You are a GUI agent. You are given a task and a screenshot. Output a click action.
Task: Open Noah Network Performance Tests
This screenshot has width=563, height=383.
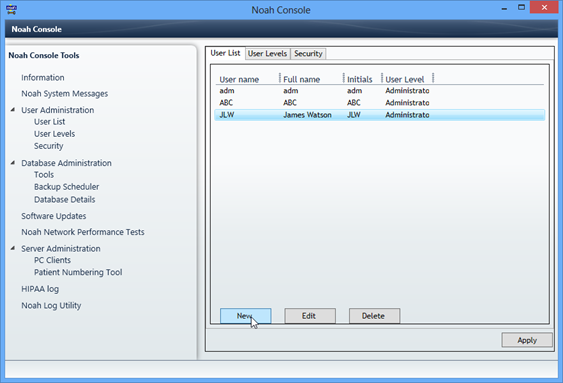(83, 232)
